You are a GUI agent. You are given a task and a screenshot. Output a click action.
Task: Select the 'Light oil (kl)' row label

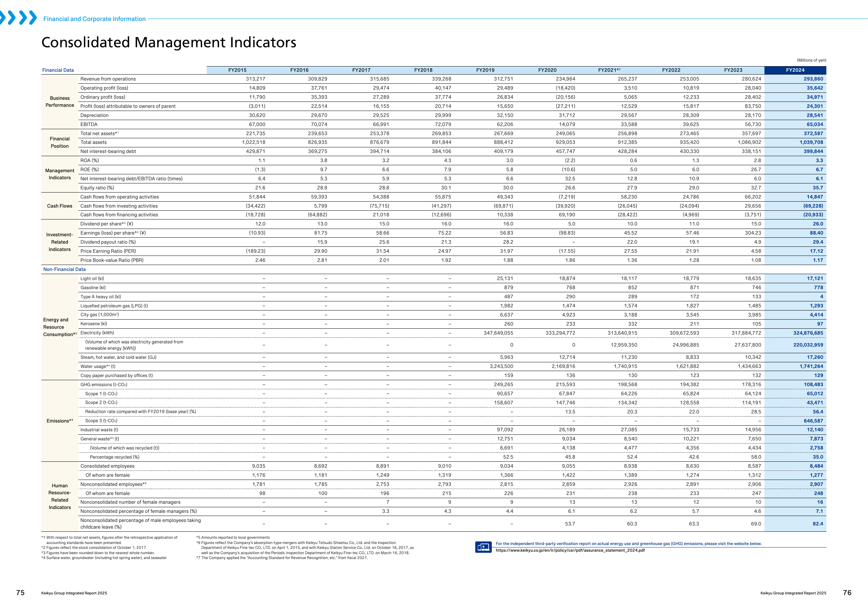pyautogui.click(x=92, y=278)
